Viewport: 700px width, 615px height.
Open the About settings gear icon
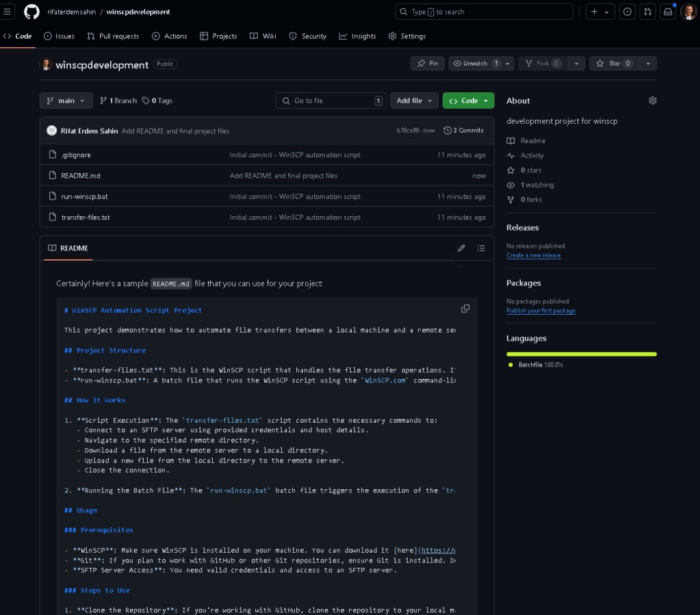[x=653, y=101]
